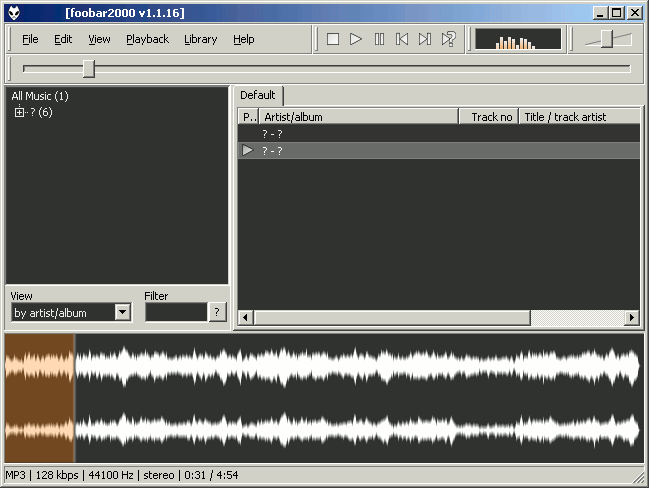Switch to the Default playlist tab
Viewport: 649px width, 488px height.
coord(258,95)
